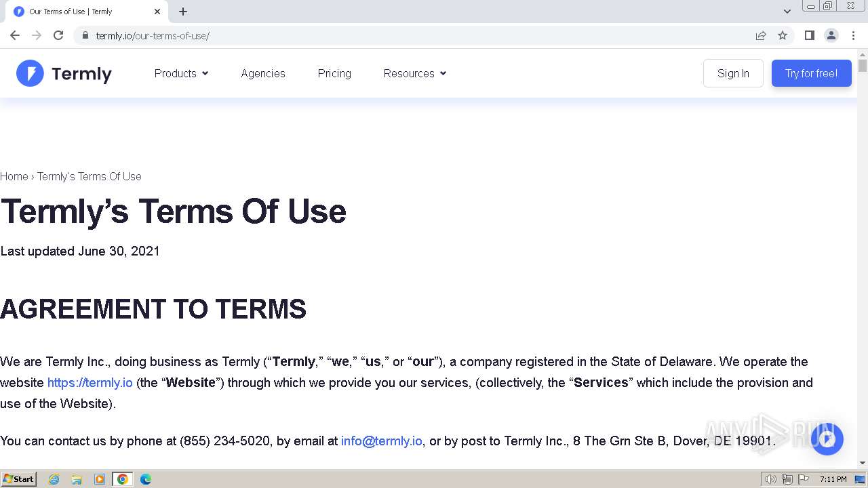Launch Internet Explorer from taskbar
868x488 pixels.
pos(54,479)
